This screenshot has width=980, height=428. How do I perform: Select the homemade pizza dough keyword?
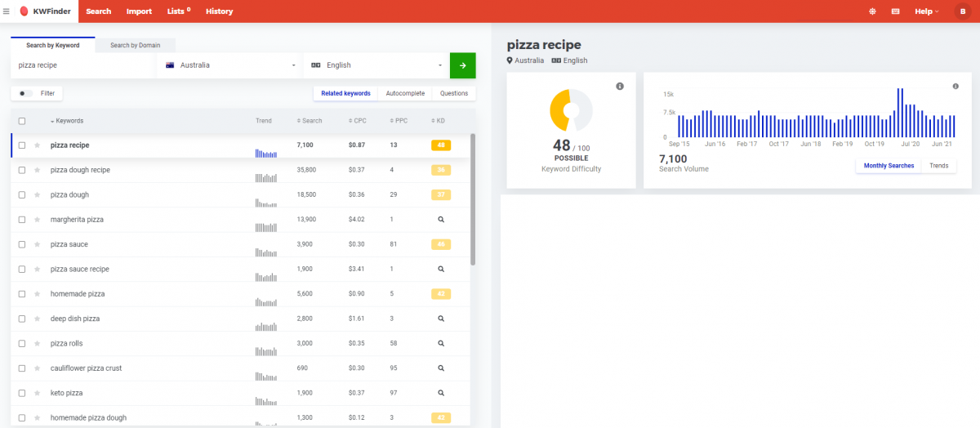(x=88, y=417)
